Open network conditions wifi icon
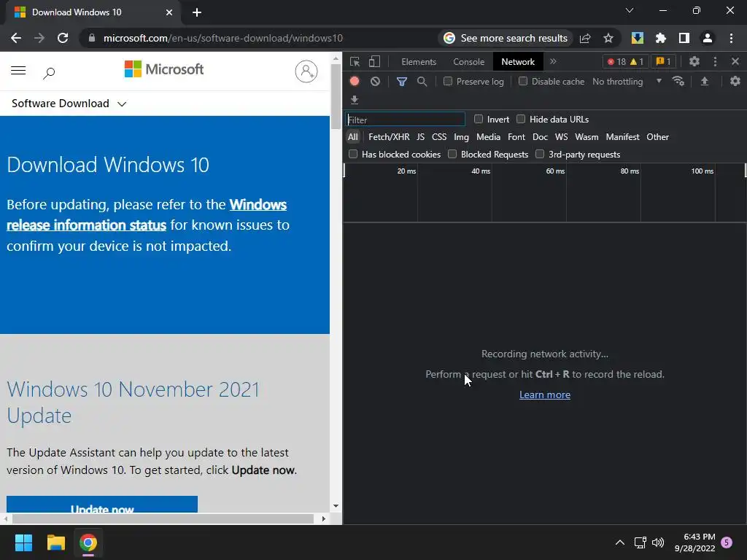The height and width of the screenshot is (560, 747). [678, 82]
